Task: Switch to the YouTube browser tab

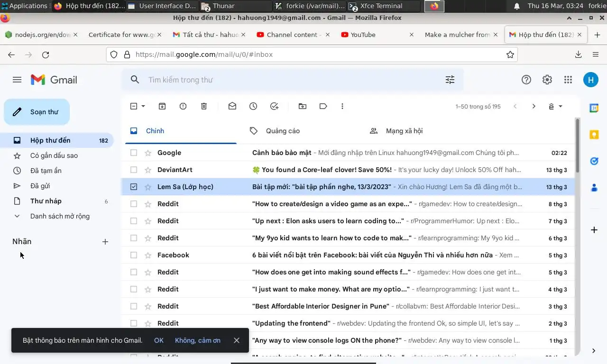Action: pos(377,35)
